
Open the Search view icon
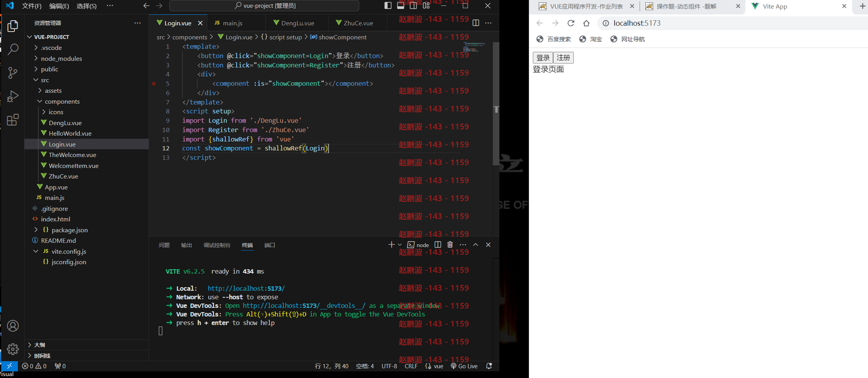click(13, 49)
